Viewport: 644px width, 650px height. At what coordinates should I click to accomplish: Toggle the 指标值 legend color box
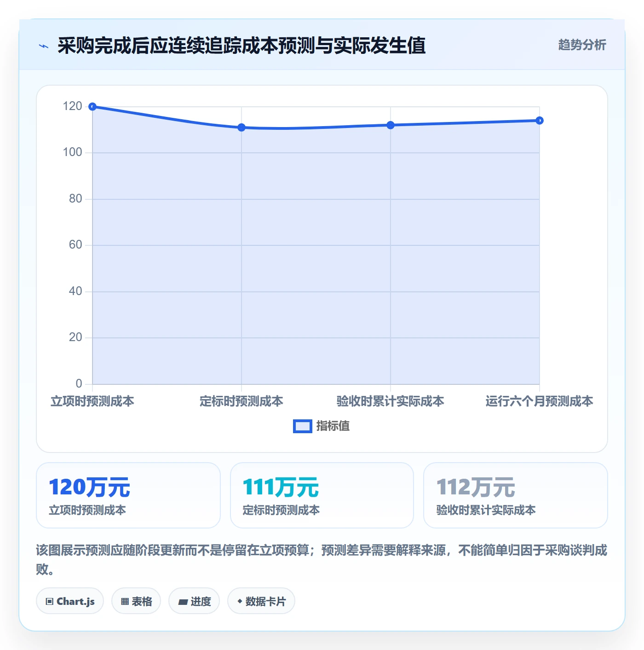click(x=303, y=426)
